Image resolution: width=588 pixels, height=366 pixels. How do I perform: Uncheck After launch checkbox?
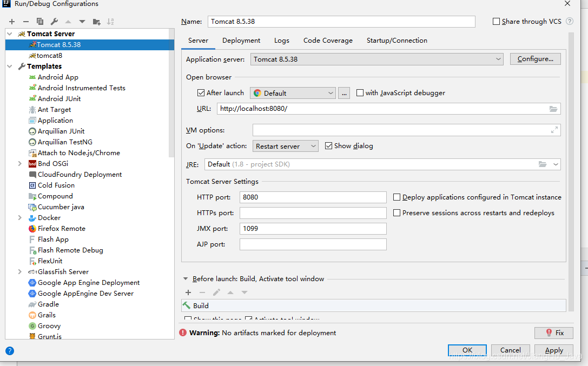(201, 92)
